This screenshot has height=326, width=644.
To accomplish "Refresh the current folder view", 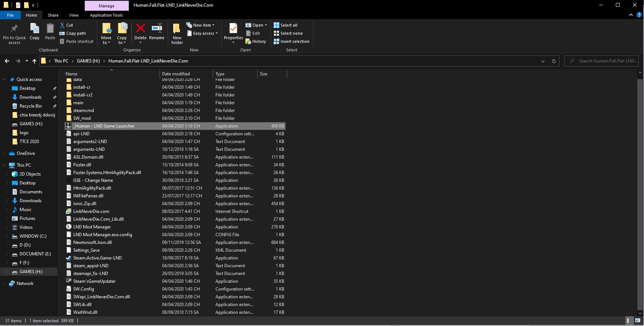I will (554, 61).
